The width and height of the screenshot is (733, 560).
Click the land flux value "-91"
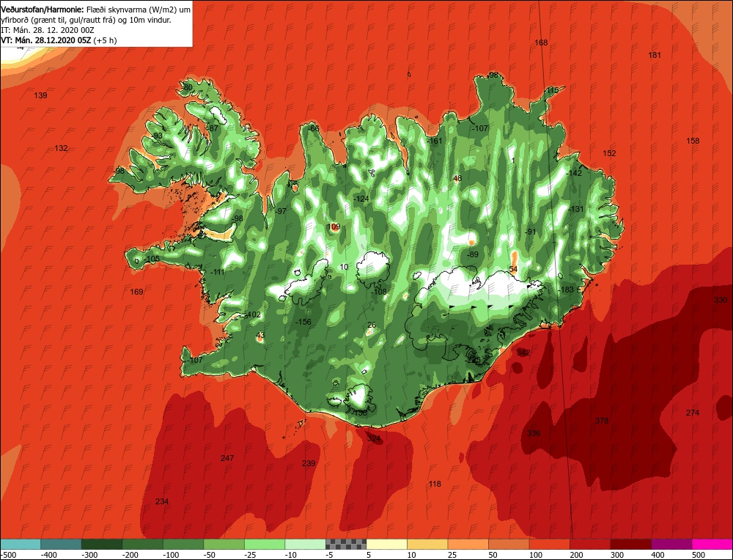[531, 232]
